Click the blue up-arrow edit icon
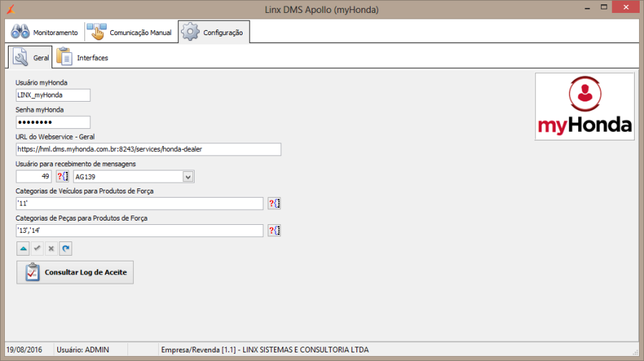The height and width of the screenshot is (361, 644). click(24, 249)
